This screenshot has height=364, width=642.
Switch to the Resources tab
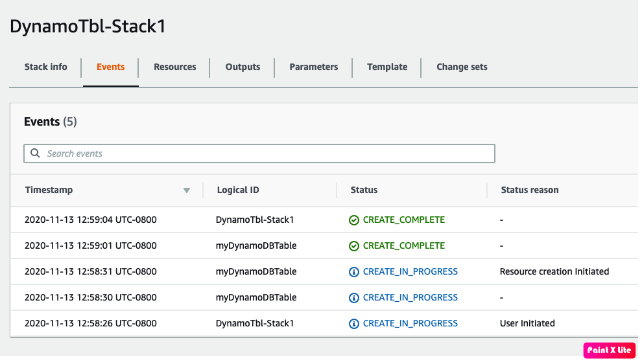coord(174,67)
